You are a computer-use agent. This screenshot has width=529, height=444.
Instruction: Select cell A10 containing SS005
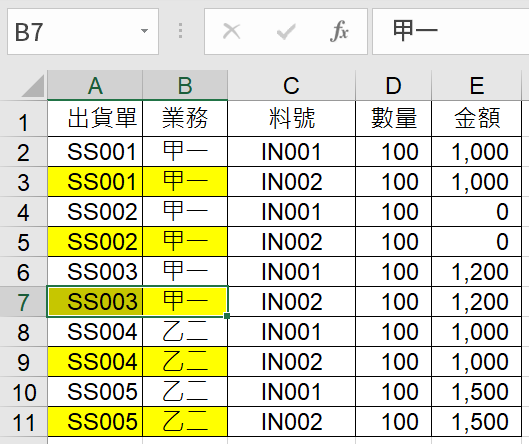pos(95,392)
